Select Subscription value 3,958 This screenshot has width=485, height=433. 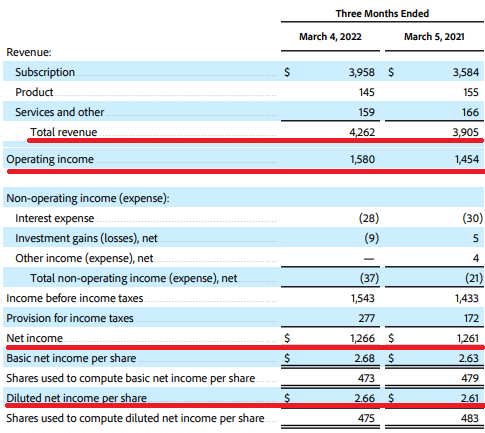point(362,72)
